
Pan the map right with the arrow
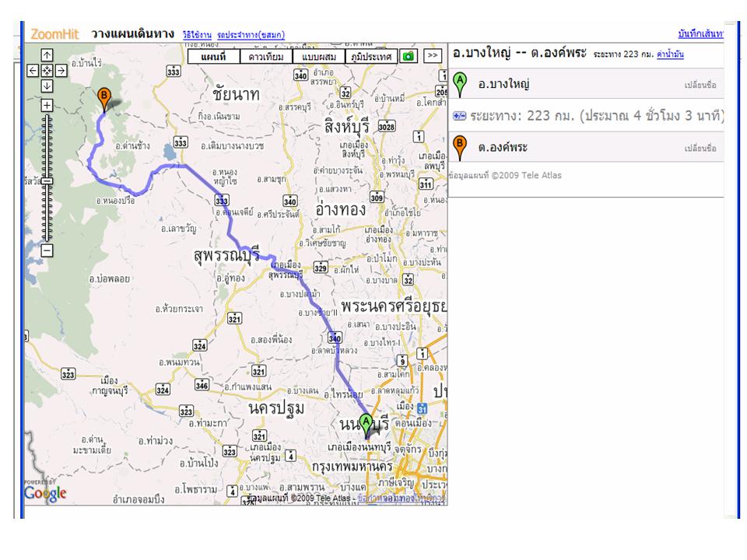(x=60, y=70)
